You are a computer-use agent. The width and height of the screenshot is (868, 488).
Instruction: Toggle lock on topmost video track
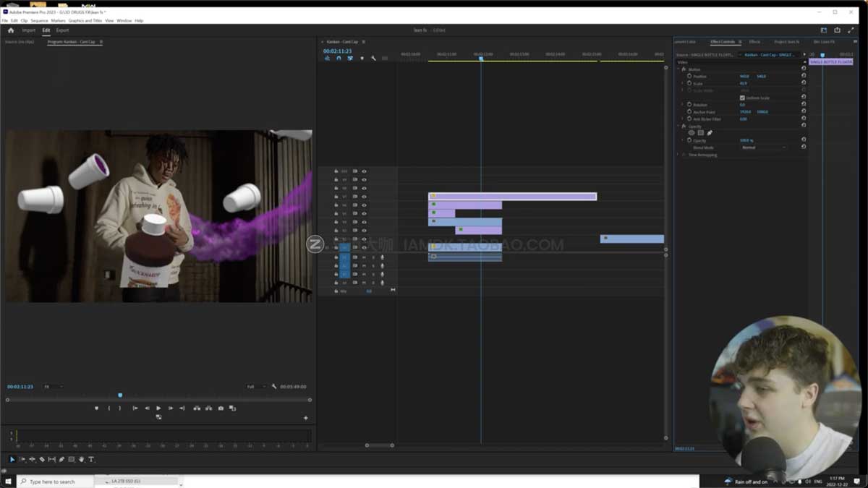click(336, 171)
